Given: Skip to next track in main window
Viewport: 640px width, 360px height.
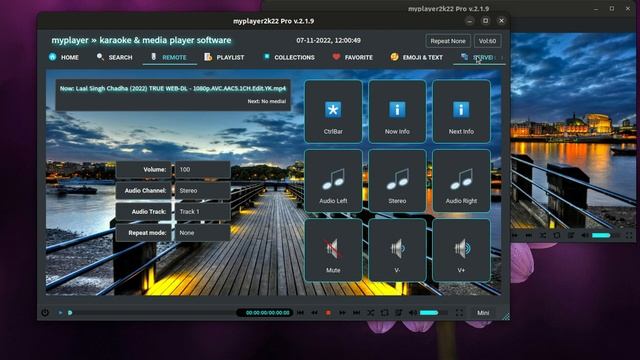Looking at the screenshot, I should 356,313.
